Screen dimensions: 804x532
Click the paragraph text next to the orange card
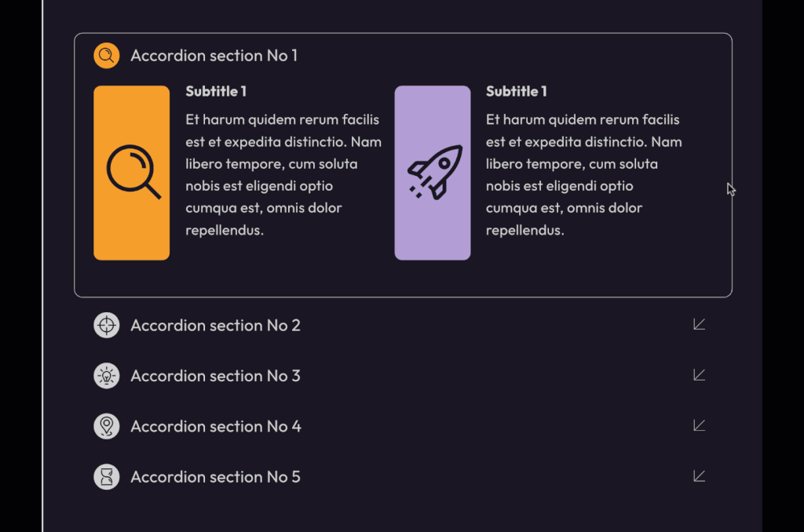[x=283, y=175]
